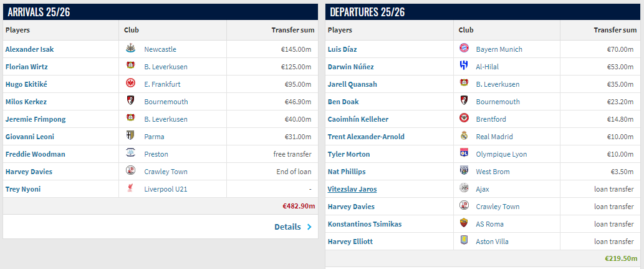This screenshot has height=269, width=644.
Task: Click the Brentford club crest icon
Action: click(464, 119)
